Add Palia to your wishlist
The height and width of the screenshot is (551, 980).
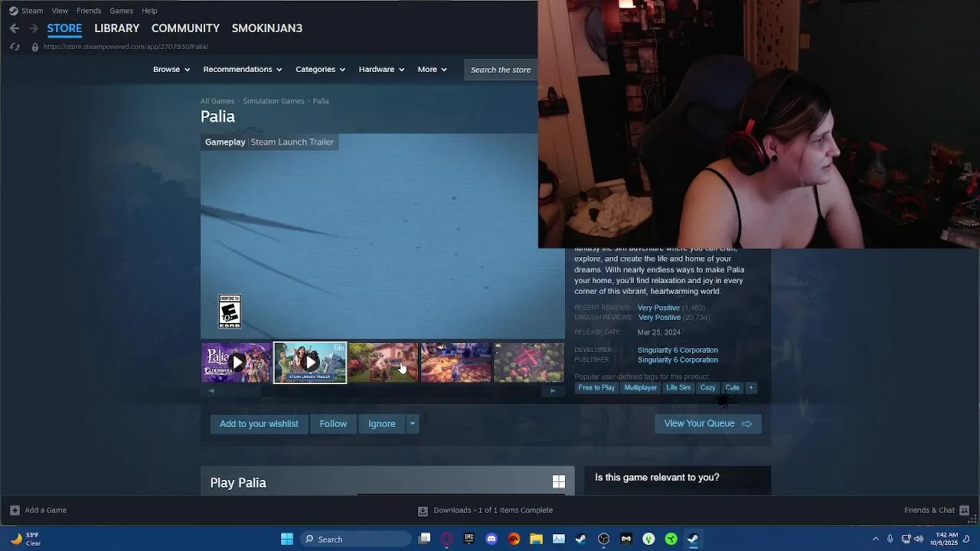pos(259,424)
